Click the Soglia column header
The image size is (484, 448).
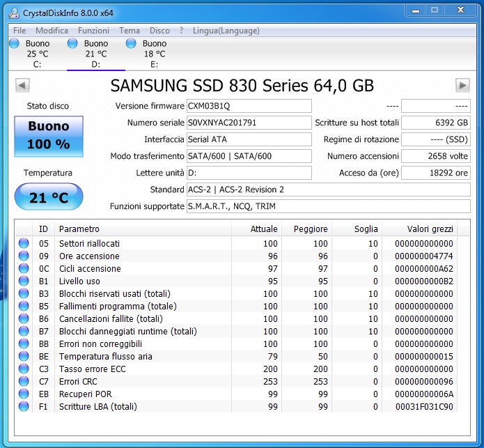(357, 229)
